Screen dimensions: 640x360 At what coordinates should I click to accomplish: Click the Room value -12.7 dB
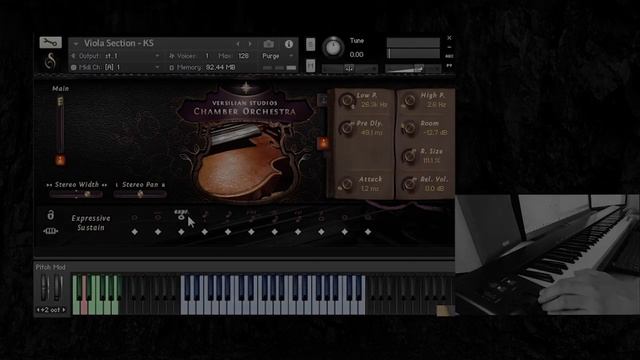point(435,133)
